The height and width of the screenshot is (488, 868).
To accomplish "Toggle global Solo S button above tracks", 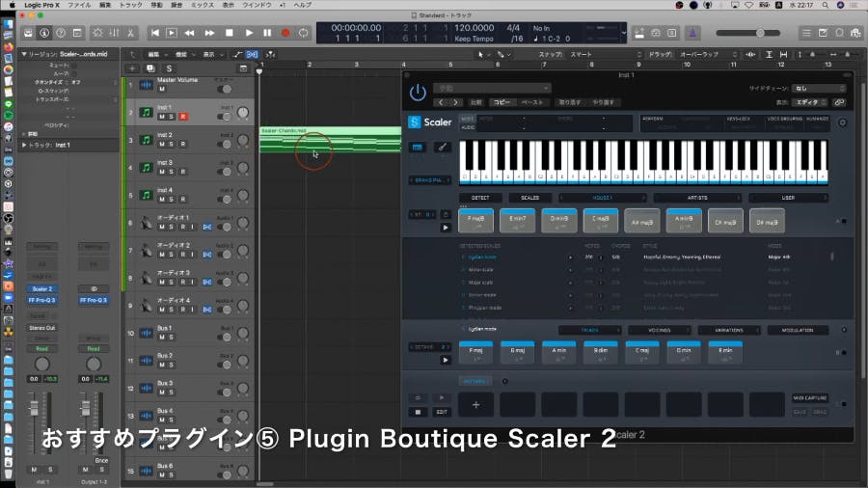I will pyautogui.click(x=169, y=68).
